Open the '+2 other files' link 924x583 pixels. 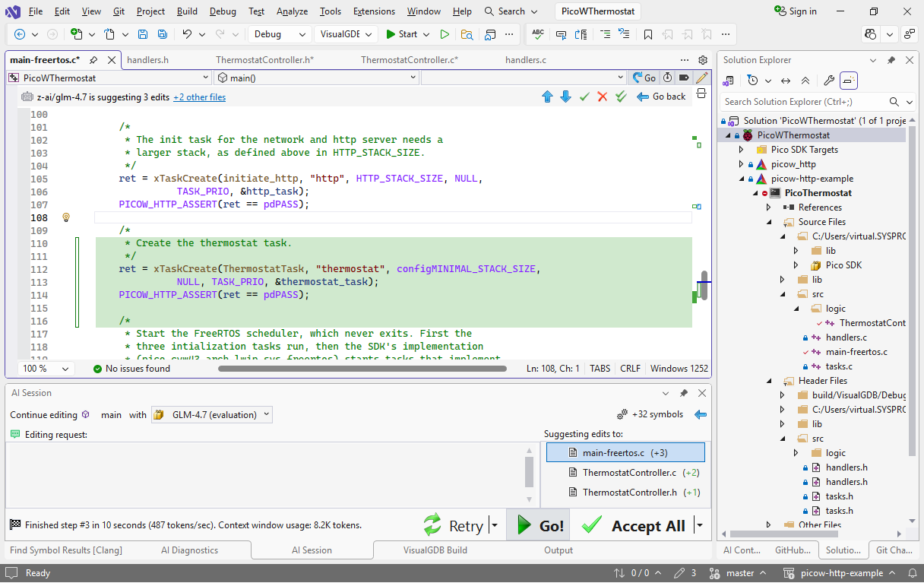[x=199, y=97]
